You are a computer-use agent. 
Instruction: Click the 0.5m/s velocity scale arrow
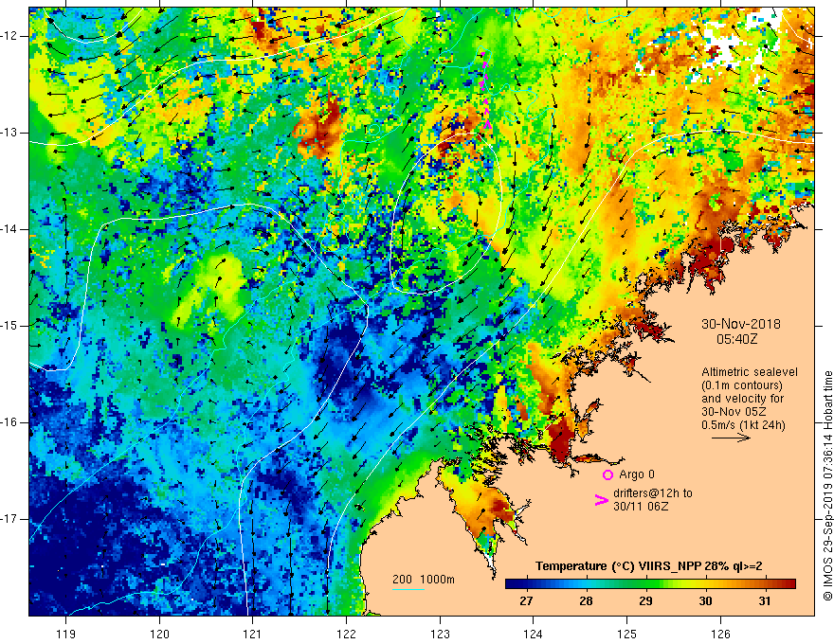[x=731, y=438]
